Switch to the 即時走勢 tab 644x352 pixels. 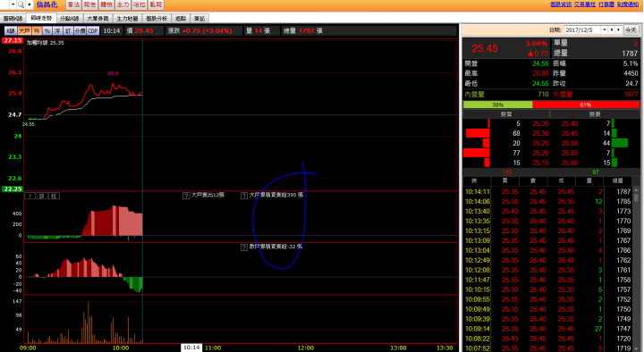[x=41, y=18]
